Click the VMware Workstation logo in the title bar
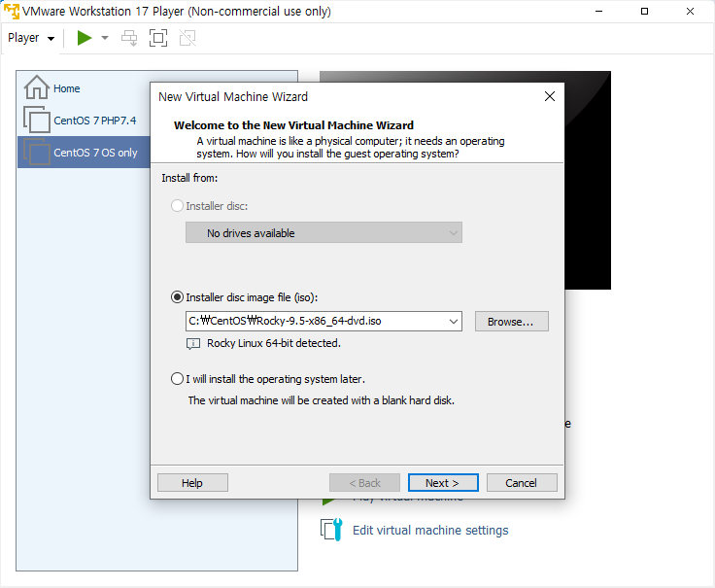This screenshot has width=715, height=588. [12, 11]
